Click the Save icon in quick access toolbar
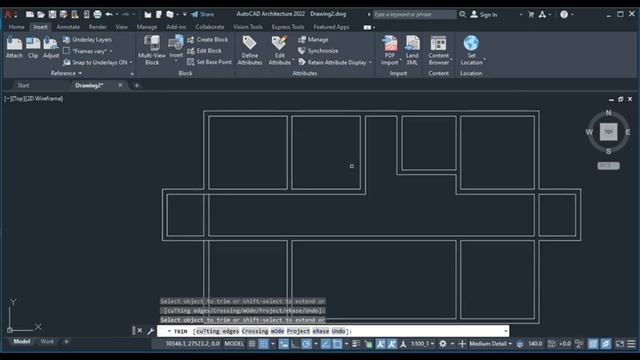 [52, 14]
